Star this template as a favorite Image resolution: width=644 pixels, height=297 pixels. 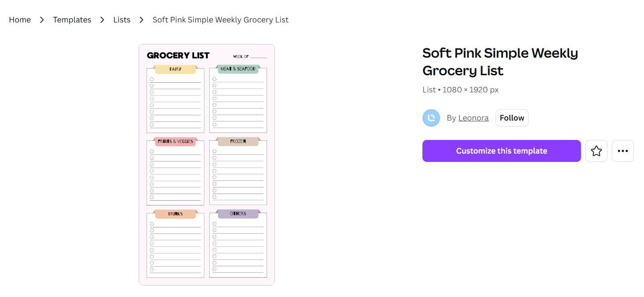pyautogui.click(x=596, y=151)
